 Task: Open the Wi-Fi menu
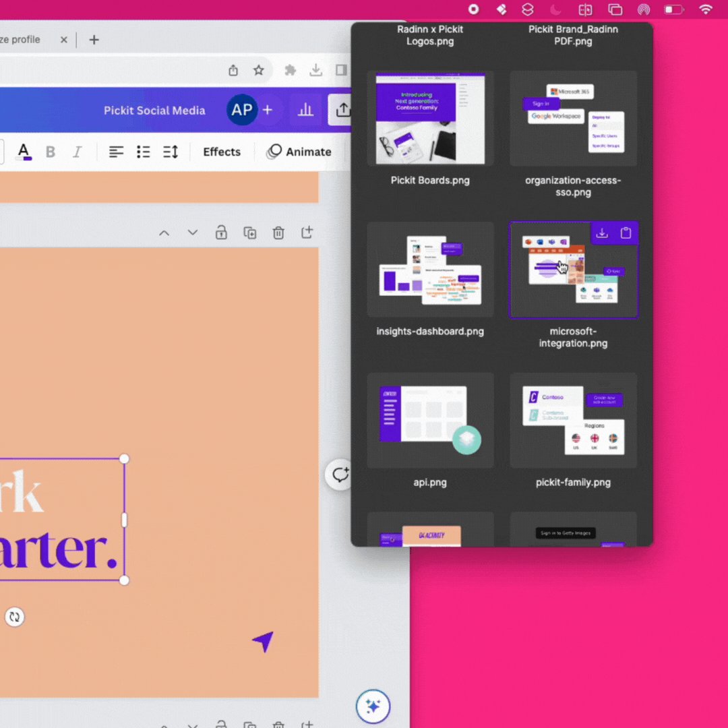[706, 9]
